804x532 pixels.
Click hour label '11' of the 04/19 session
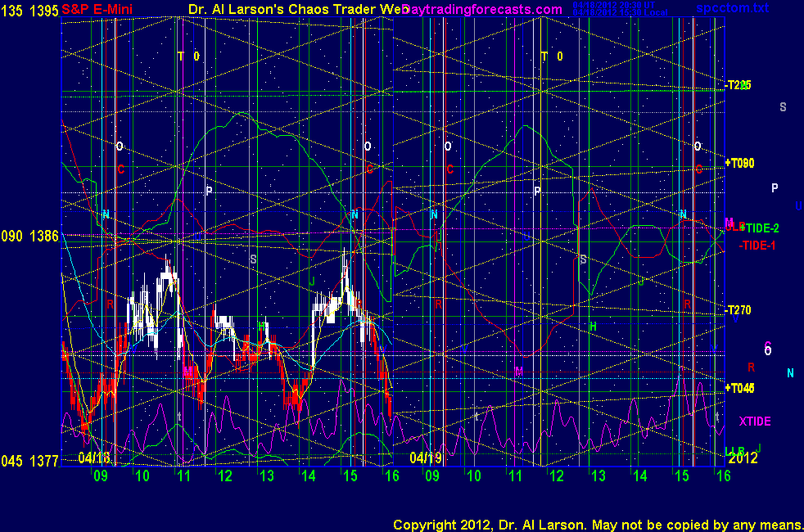515,476
